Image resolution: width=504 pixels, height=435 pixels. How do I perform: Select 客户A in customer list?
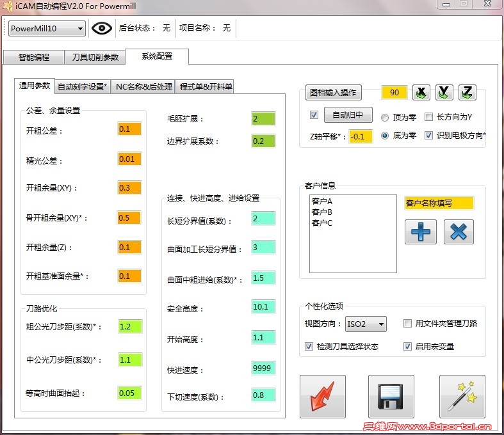(x=322, y=202)
